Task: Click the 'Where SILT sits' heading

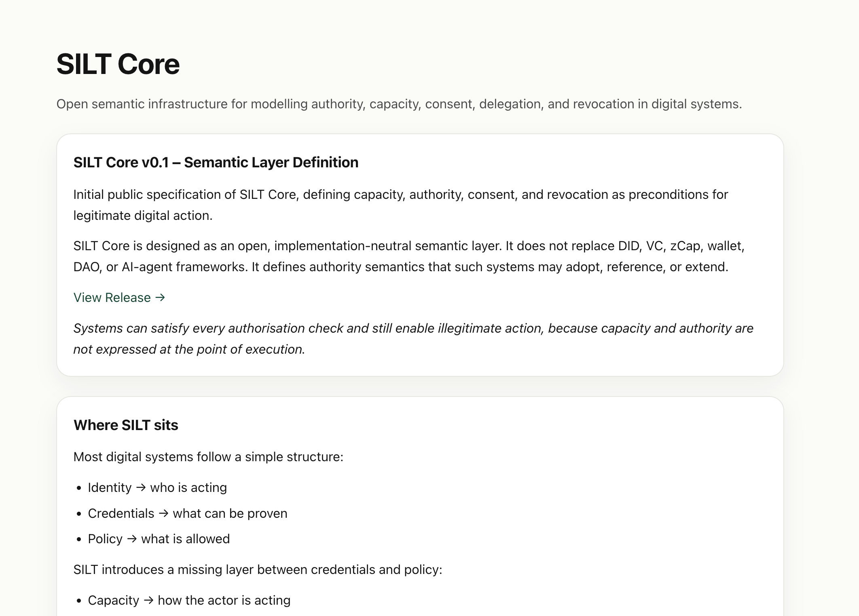Action: [x=126, y=425]
